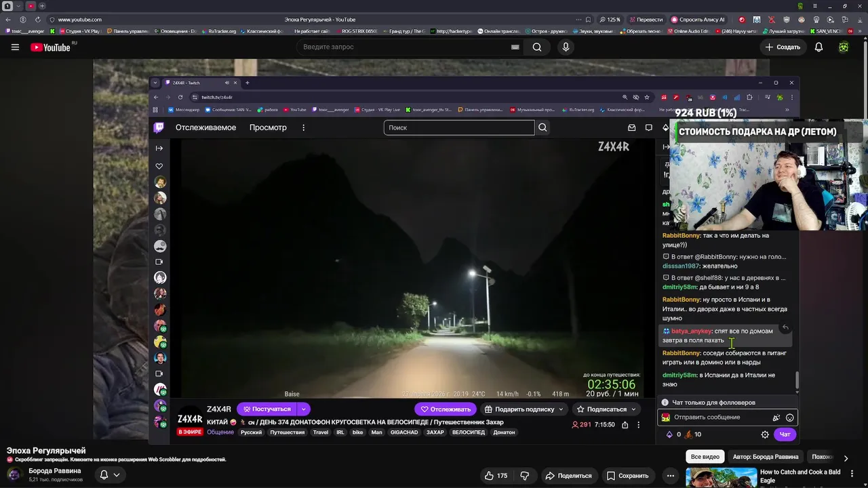Open How to Catch and Cook a Bald Eagle title

pos(800,476)
